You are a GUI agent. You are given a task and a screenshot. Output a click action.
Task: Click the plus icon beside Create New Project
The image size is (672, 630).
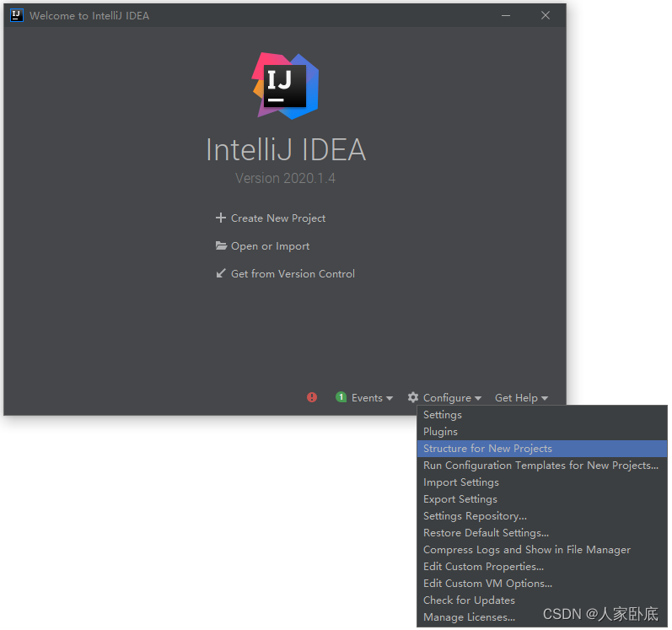[221, 218]
